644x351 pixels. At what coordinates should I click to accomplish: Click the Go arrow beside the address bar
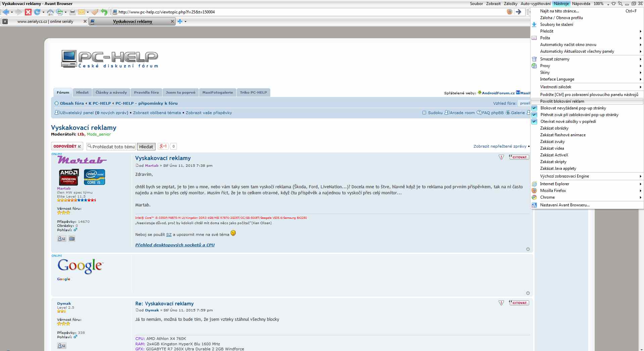[x=518, y=12]
